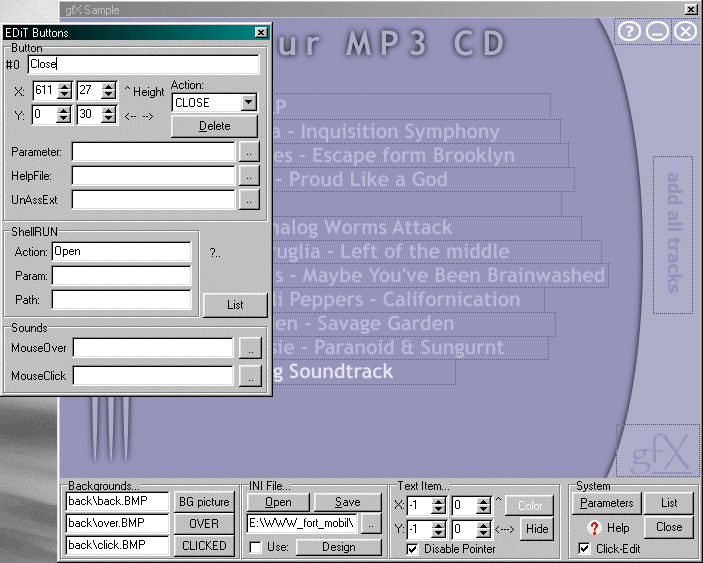703x563 pixels.
Task: Decrease Text Item width value spinner
Action: 483,533
